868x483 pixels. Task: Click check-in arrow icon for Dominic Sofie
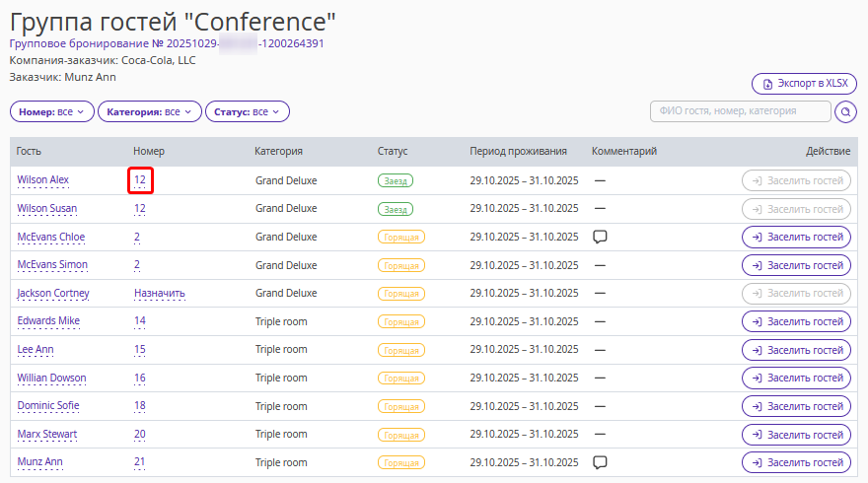click(x=757, y=406)
